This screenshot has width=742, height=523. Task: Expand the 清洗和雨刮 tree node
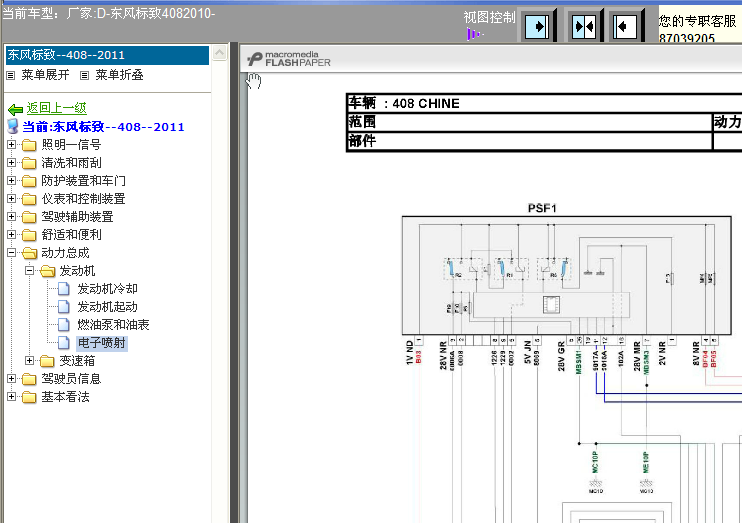coord(11,162)
